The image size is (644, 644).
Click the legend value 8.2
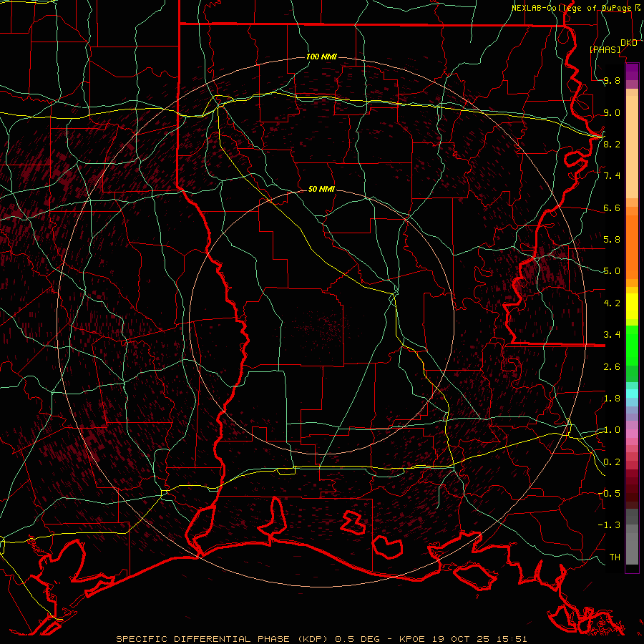coord(612,144)
